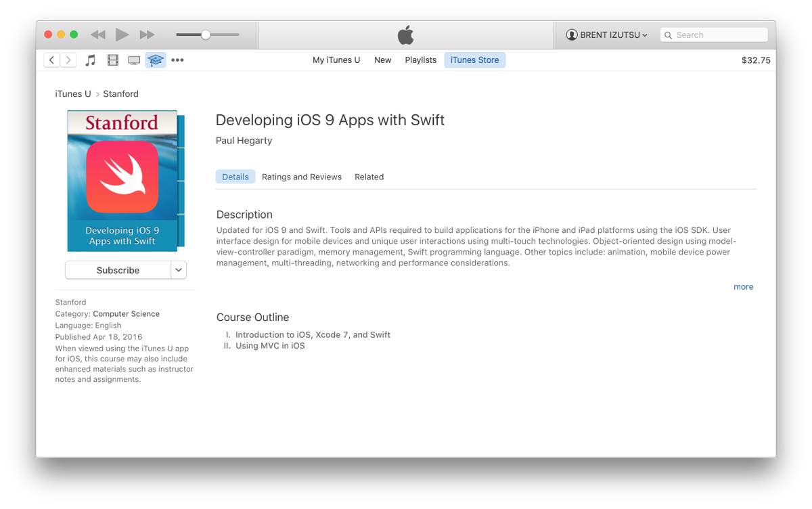Click the course title Developing iOS 9 Apps
The image size is (812, 509).
[330, 120]
